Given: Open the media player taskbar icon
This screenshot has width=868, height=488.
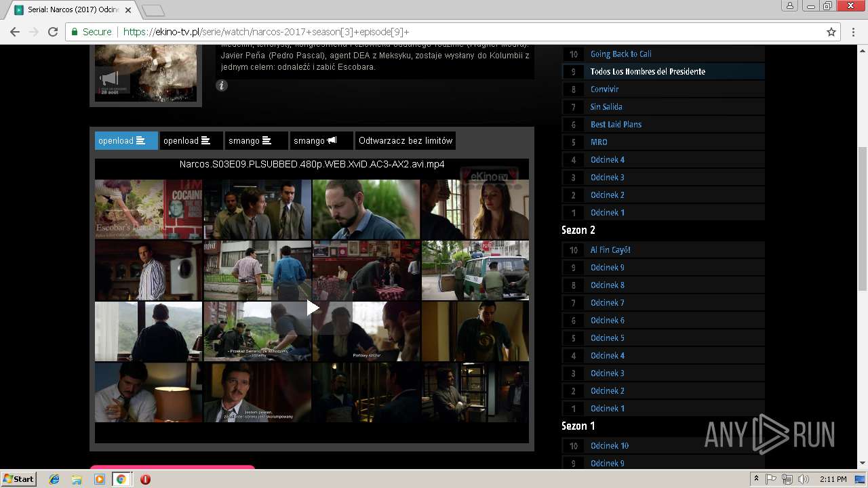Looking at the screenshot, I should [99, 479].
